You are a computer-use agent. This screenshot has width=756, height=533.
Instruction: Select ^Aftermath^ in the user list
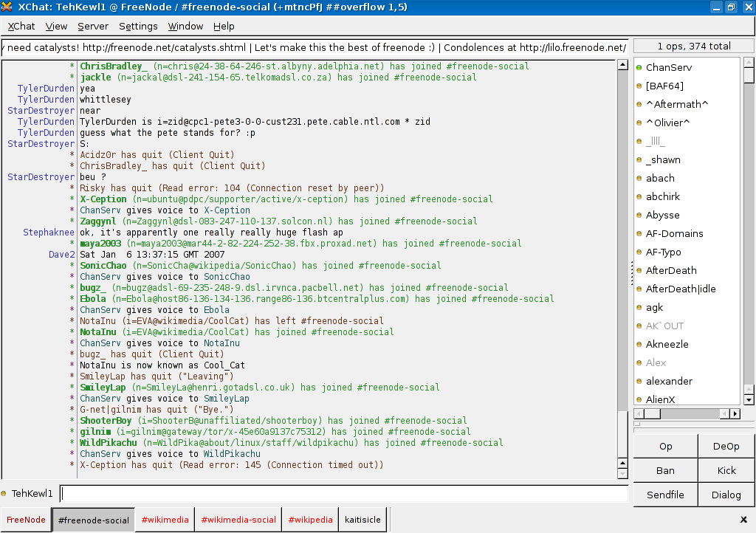click(677, 104)
